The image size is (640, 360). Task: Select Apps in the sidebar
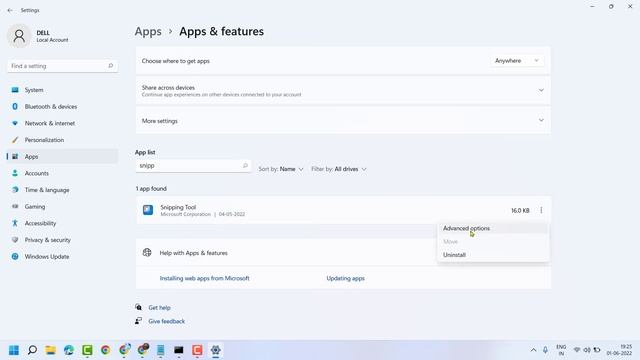[62, 156]
